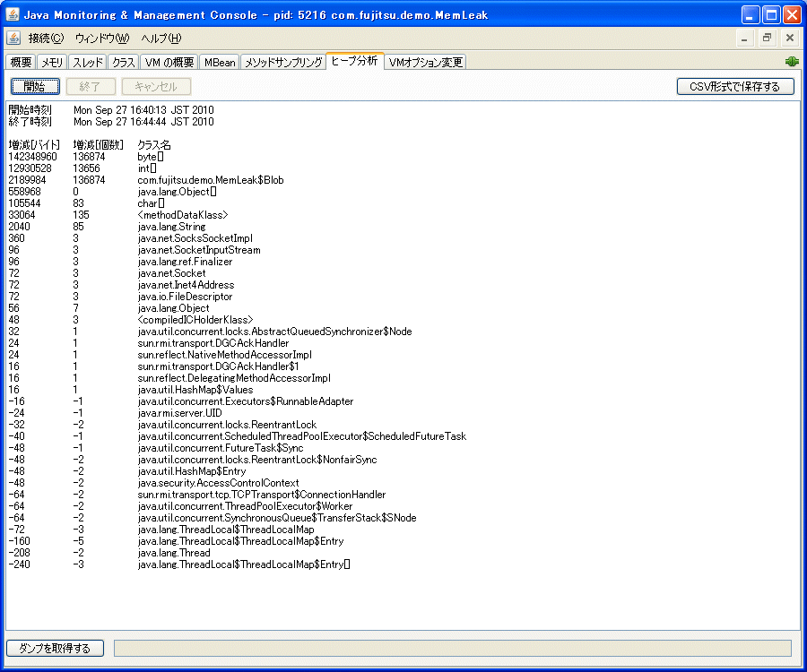
Task: Click java.lang.Object[] class name
Action: pos(177,192)
